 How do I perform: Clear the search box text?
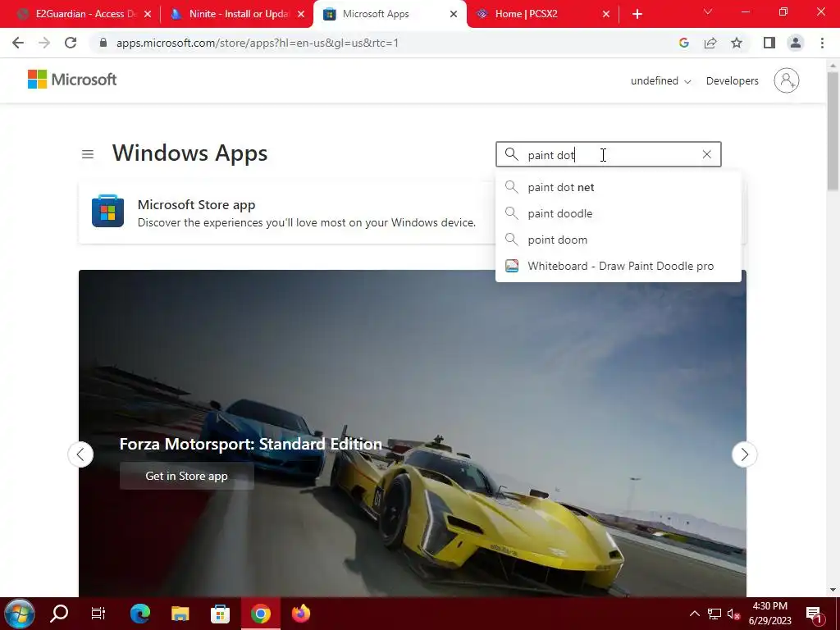[706, 154]
